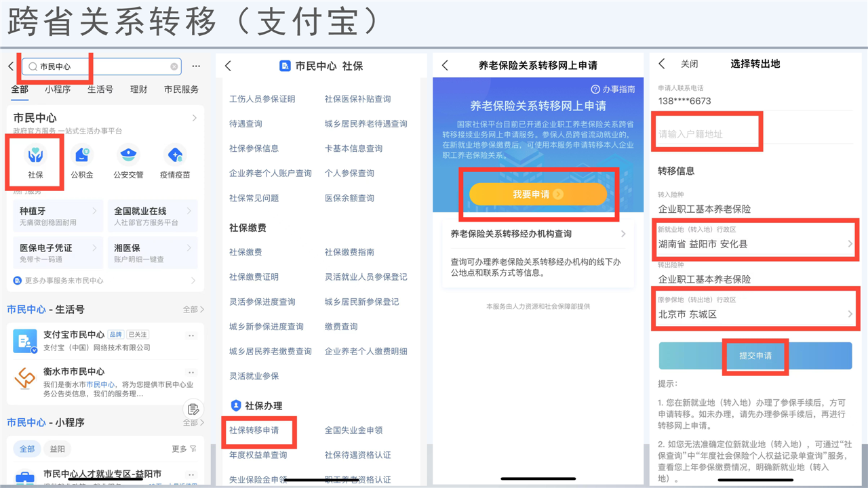Image resolution: width=868 pixels, height=488 pixels.
Task: Select the 全部 filter chip under 小程序
Action: [27, 449]
